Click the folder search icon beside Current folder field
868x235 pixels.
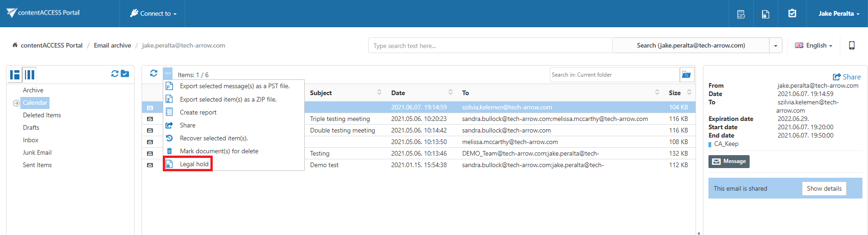[x=686, y=75]
